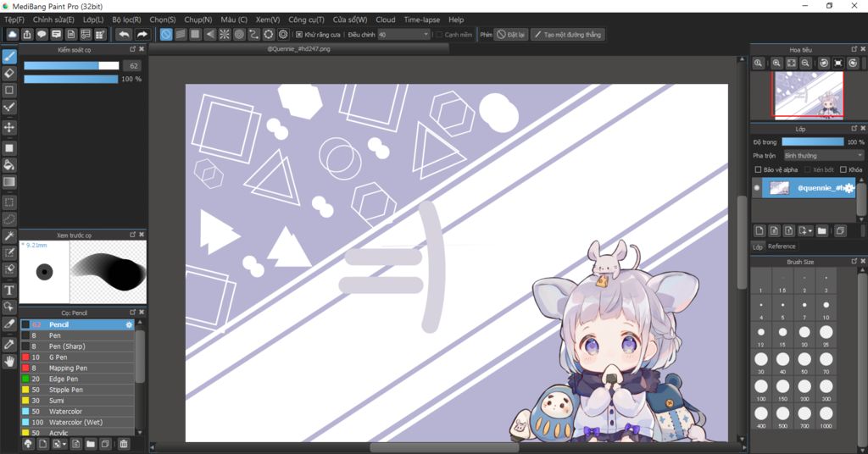Click the brush size value field showing 62
This screenshot has width=868, height=454.
pyautogui.click(x=133, y=66)
